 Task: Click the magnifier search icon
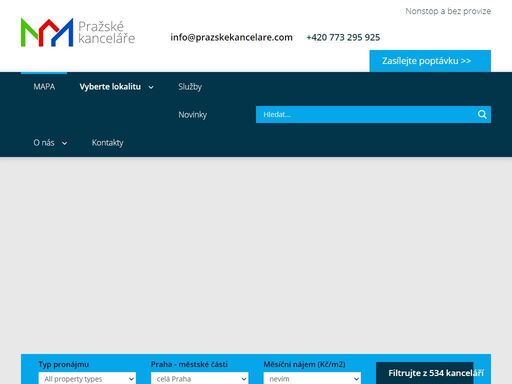482,114
